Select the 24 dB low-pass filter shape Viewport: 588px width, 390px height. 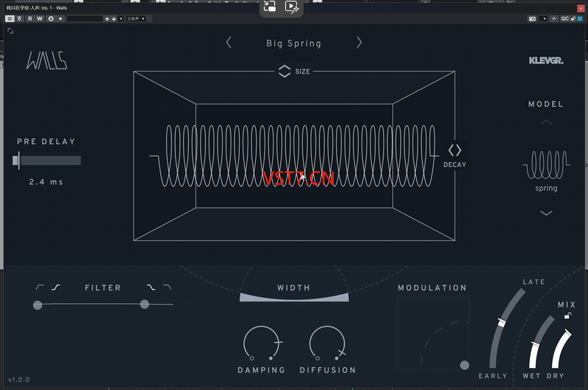(x=151, y=287)
